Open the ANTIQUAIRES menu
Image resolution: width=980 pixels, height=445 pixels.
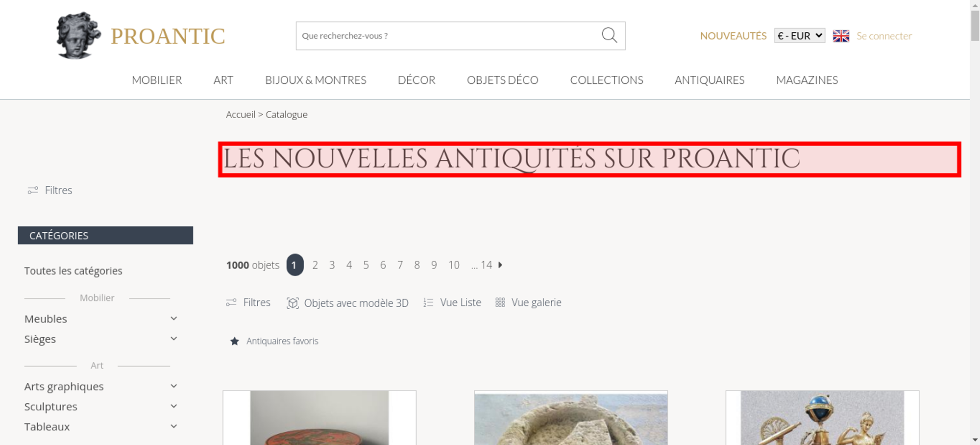pyautogui.click(x=710, y=80)
